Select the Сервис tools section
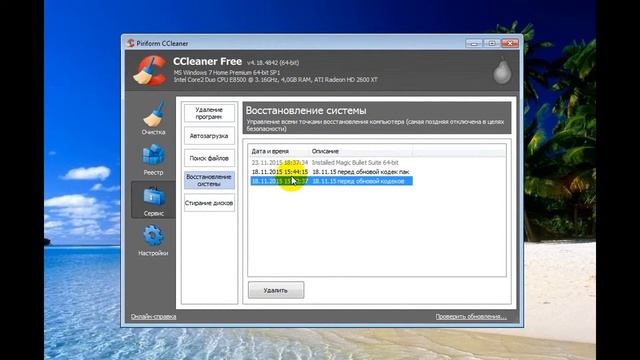 153,200
